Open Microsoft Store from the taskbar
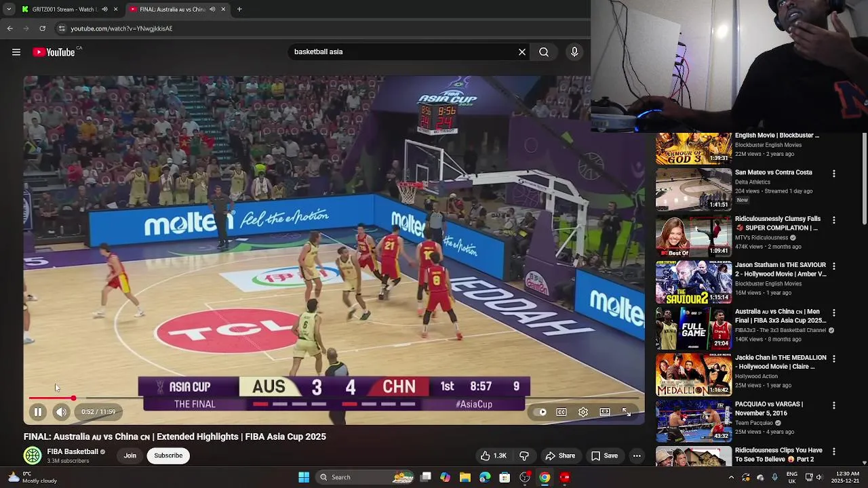 (x=505, y=477)
